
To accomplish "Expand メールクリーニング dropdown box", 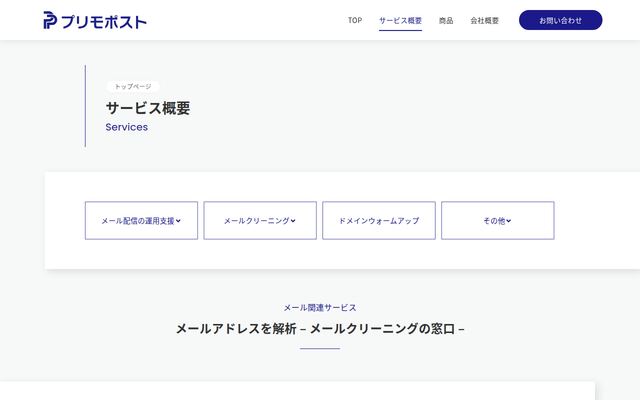I will coord(260,220).
